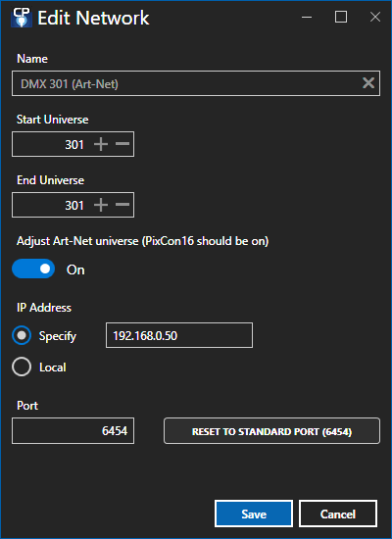Maximize the Edit Network window
The image size is (392, 539).
(x=341, y=17)
